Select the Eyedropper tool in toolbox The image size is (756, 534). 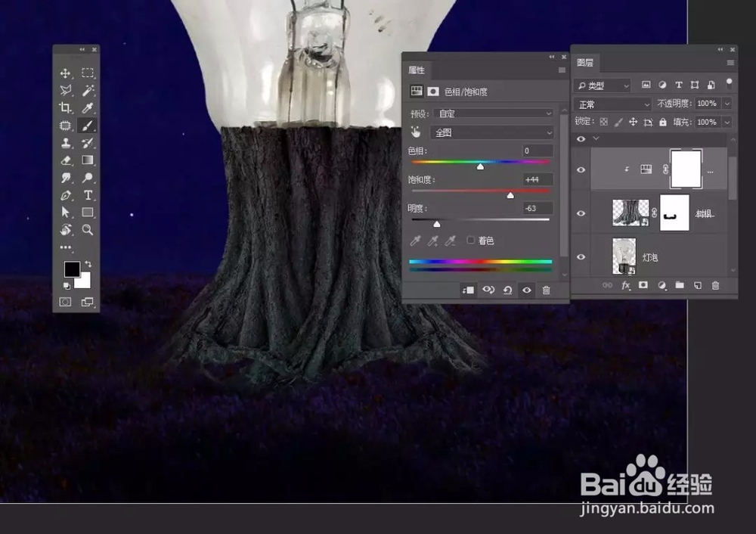point(88,107)
